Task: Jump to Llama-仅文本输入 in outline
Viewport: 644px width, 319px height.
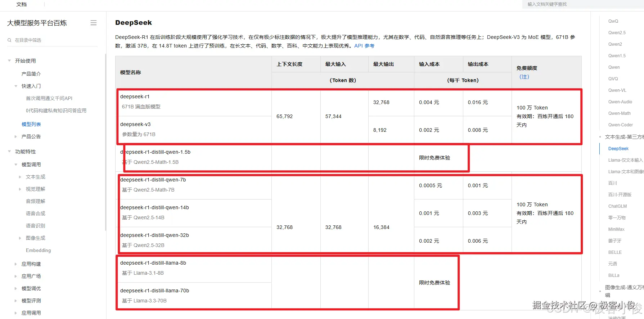Action: 626,160
